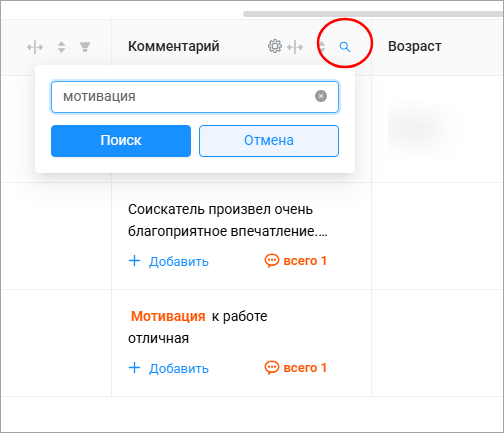Click the search magnifier icon in Комментарий column
Screen dimensions: 504x433
(345, 47)
